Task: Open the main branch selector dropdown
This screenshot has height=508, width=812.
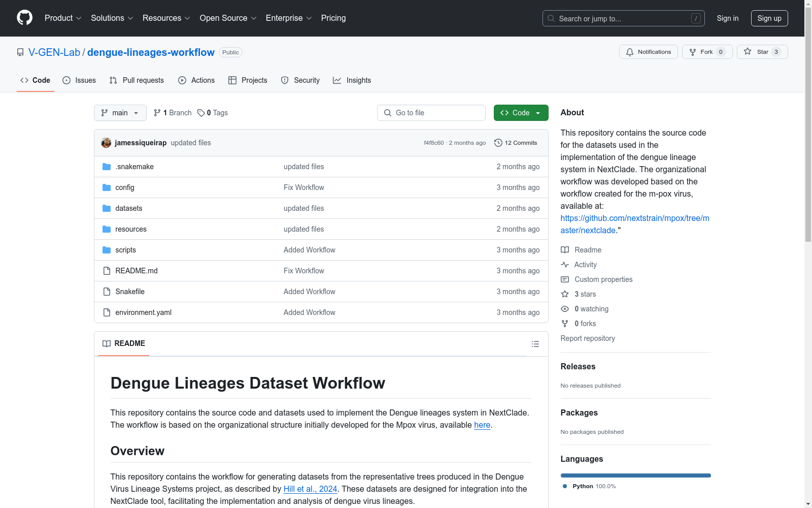Action: point(120,113)
